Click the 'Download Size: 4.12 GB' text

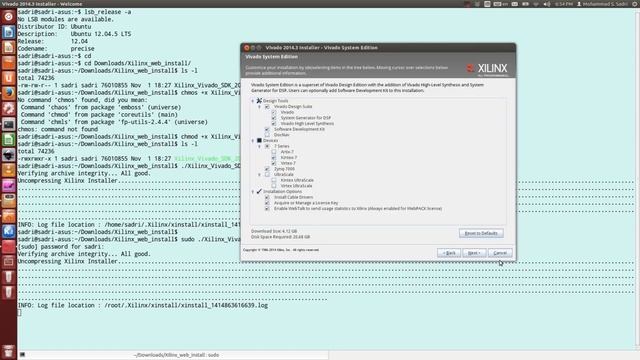(x=274, y=231)
